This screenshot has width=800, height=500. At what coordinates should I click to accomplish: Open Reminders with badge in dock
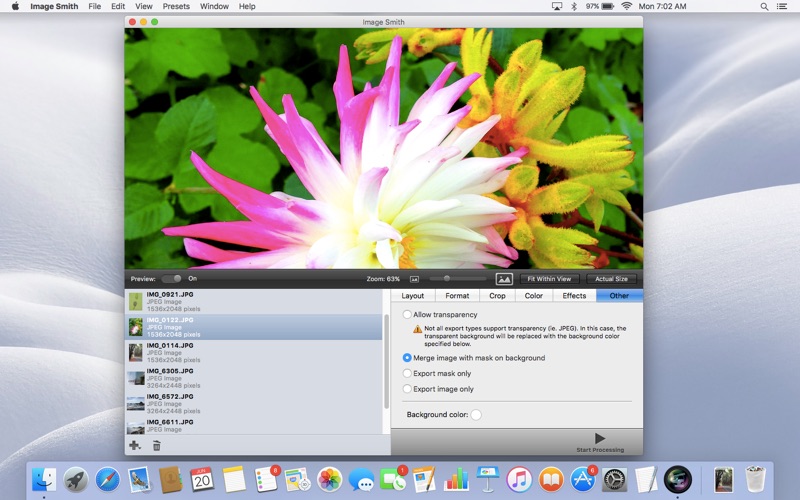(x=266, y=480)
